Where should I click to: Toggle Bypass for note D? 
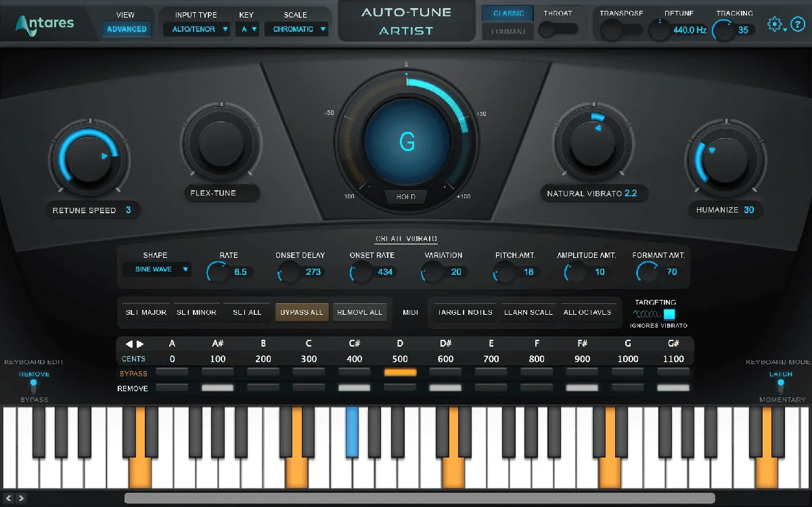click(x=400, y=372)
